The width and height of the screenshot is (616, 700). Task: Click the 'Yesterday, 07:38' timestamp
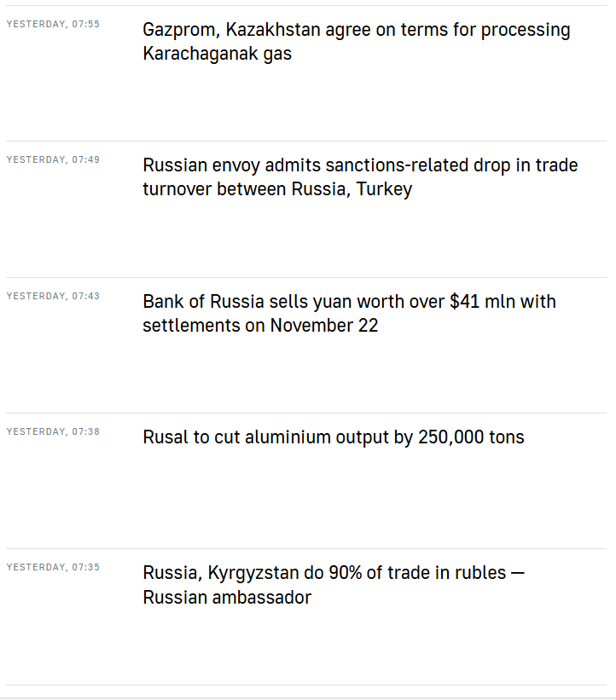53,431
